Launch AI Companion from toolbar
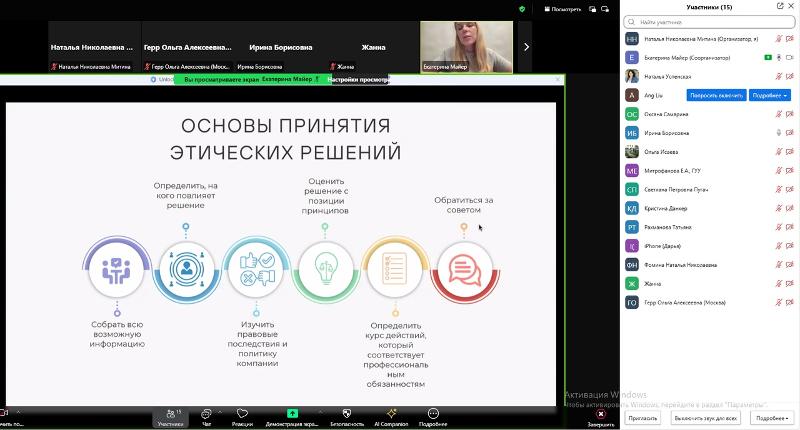 pyautogui.click(x=391, y=415)
